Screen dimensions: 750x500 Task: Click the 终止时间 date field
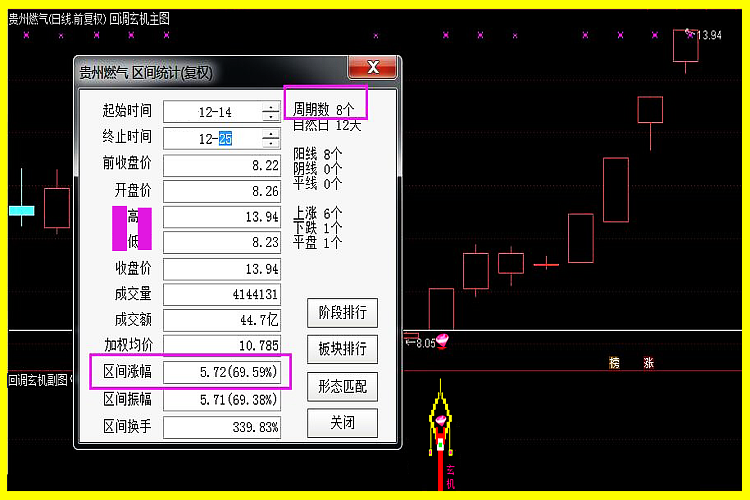[212, 138]
